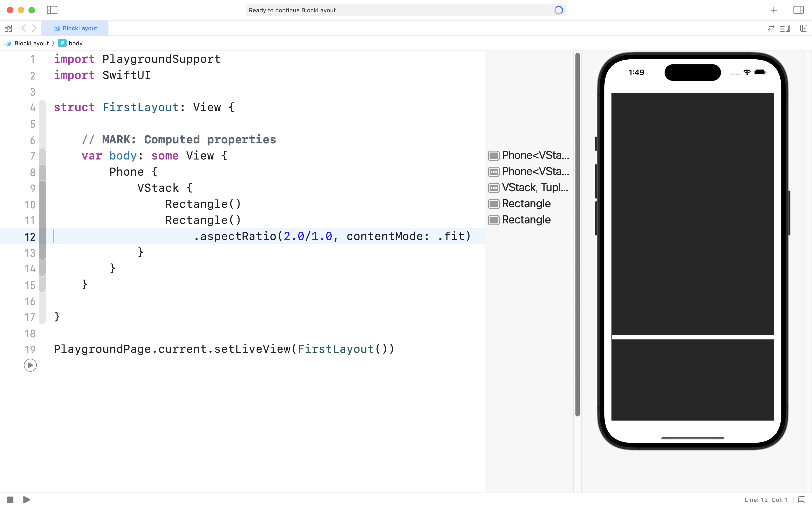Show Quick Look for VStack result
Image resolution: width=812 pixels, height=507 pixels.
494,188
